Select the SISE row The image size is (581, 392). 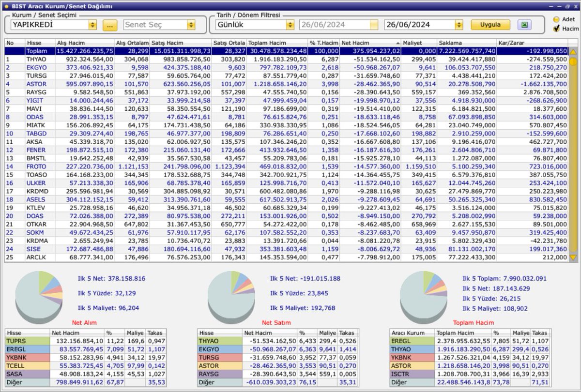286,249
